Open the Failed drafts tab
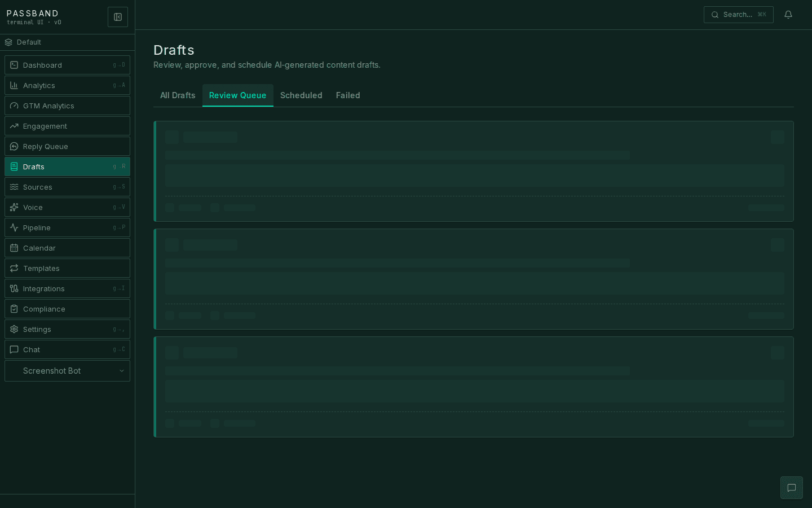The height and width of the screenshot is (508, 812). pos(348,95)
